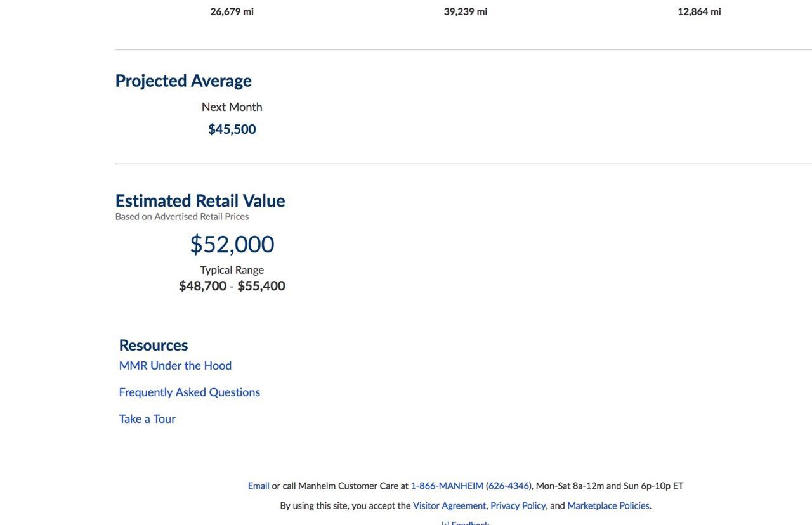Click the $55,400 high range value
Image resolution: width=812 pixels, height=525 pixels.
point(261,286)
